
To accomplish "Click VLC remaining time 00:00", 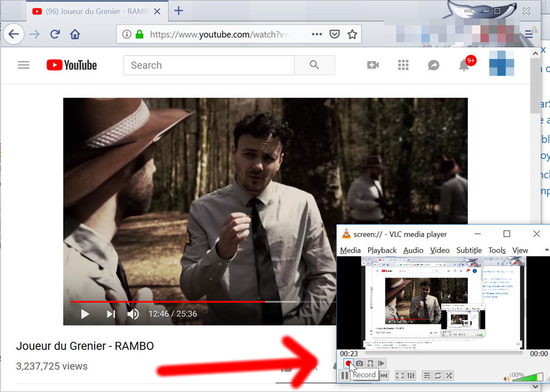I will pyautogui.click(x=539, y=354).
